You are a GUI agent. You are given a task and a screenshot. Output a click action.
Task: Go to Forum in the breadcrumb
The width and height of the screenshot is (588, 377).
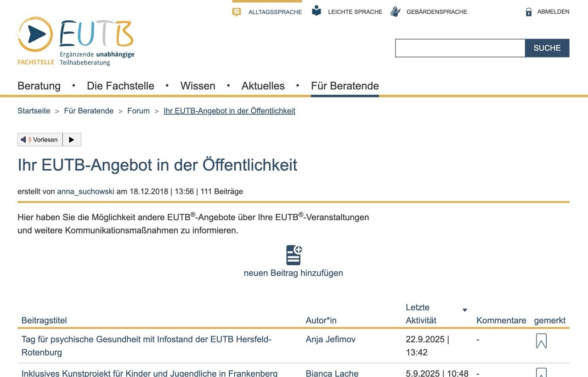pyautogui.click(x=138, y=111)
